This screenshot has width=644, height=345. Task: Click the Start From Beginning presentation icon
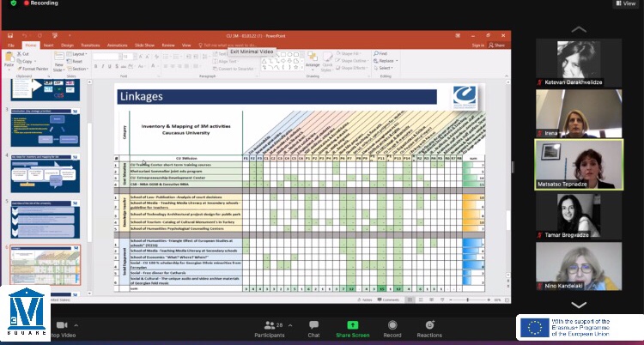55,36
